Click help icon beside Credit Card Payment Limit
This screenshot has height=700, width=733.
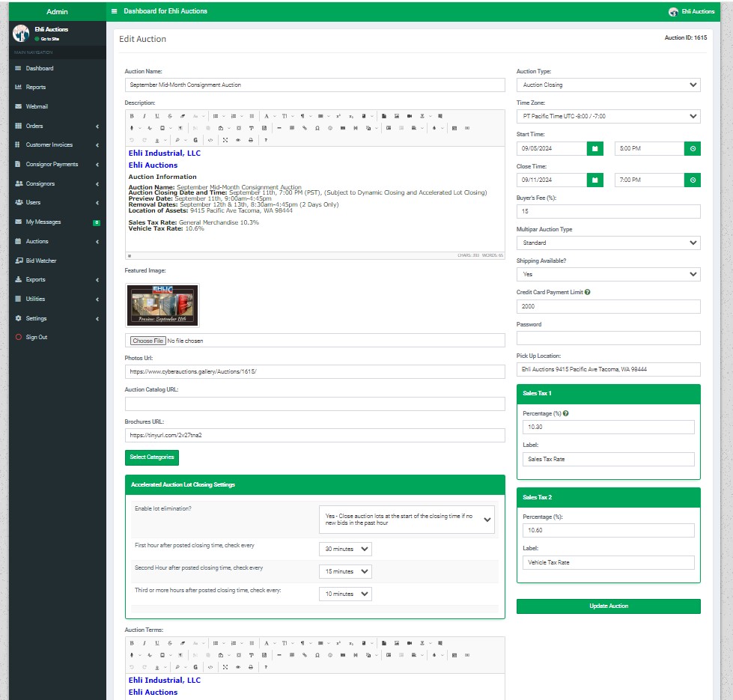588,292
